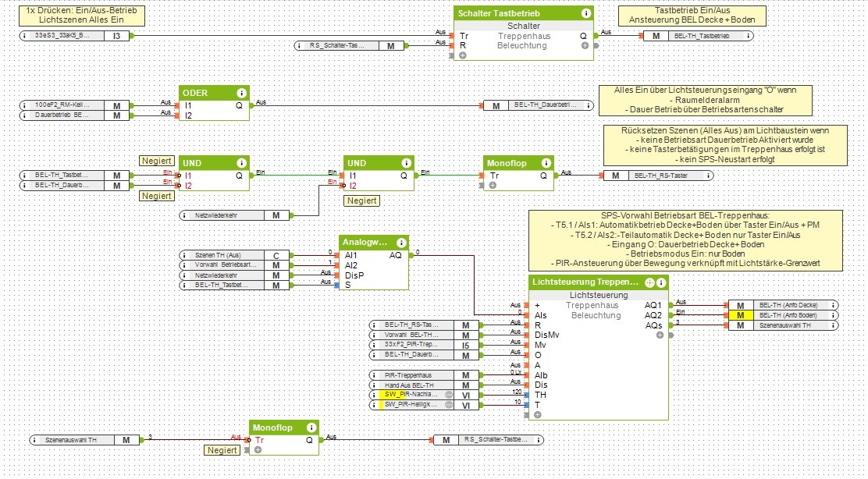The width and height of the screenshot is (868, 479).
Task: Select the Netzwiederkehr memory flag near UND
Action: point(276,215)
